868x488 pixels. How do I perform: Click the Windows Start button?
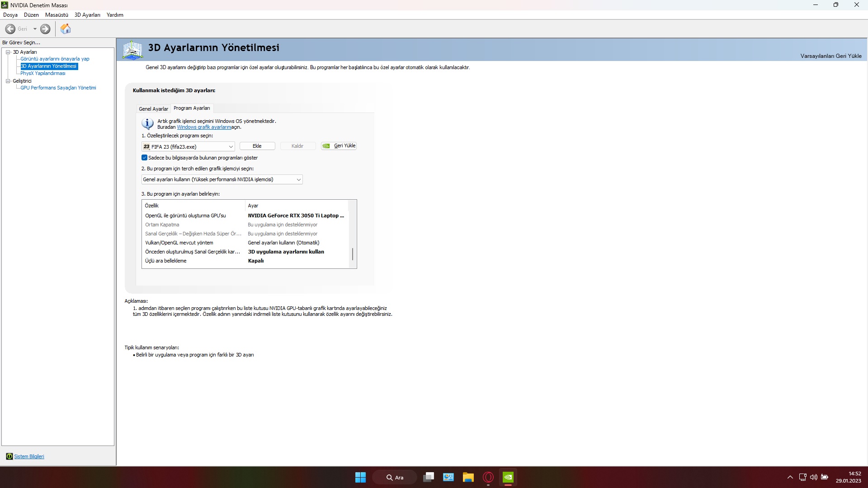coord(360,477)
